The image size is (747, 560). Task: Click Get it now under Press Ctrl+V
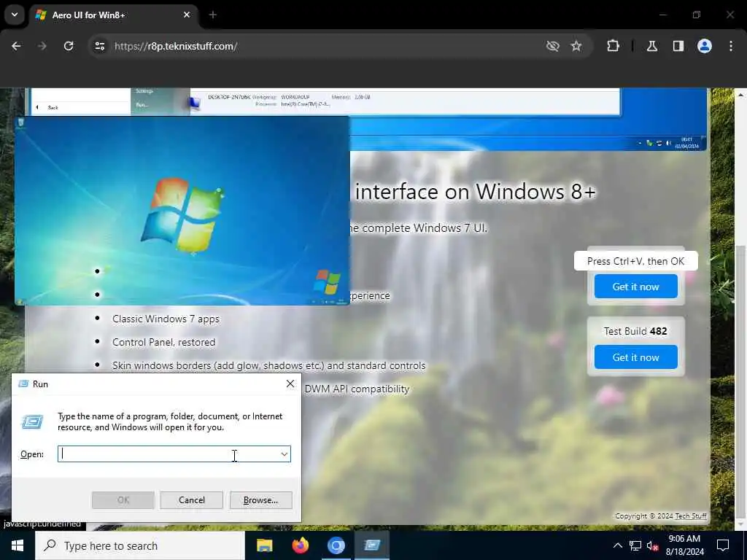(x=636, y=287)
